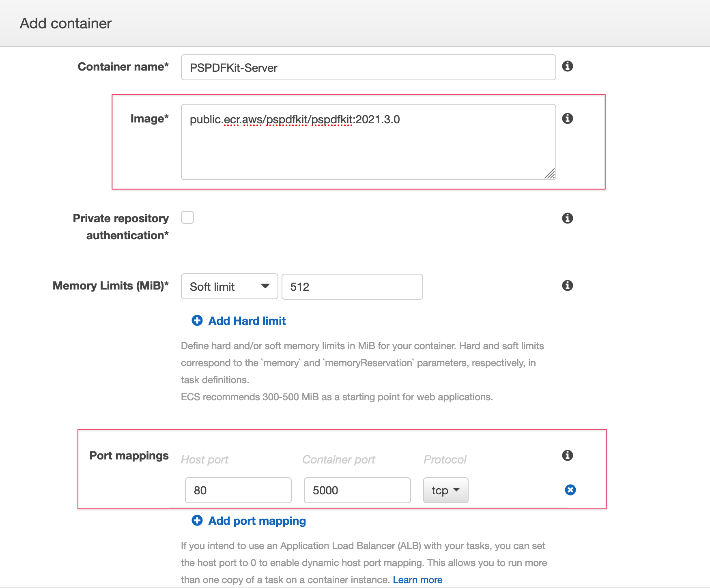Open info icon beside Image field

[x=567, y=118]
